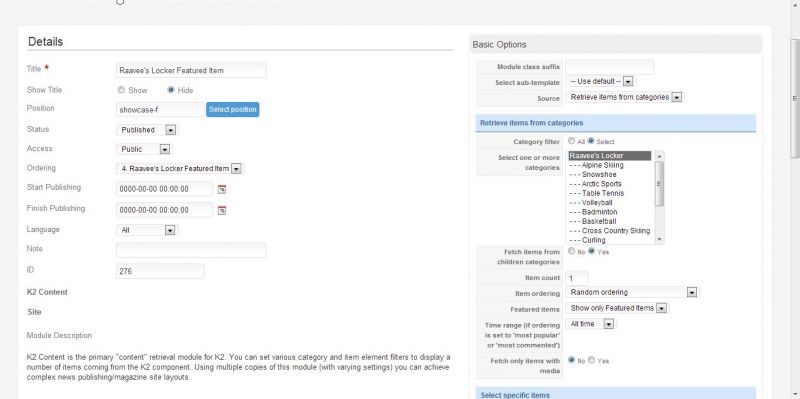Image resolution: width=800 pixels, height=399 pixels.
Task: Click the Item count input field
Action: pyautogui.click(x=577, y=278)
